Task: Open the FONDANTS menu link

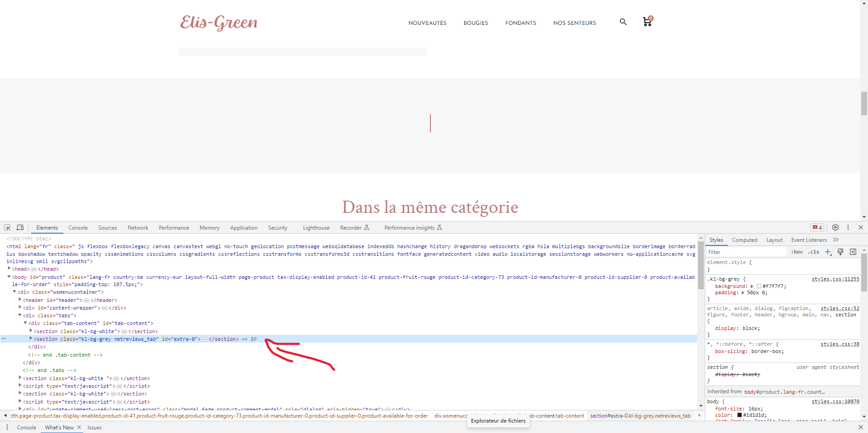Action: 521,23
